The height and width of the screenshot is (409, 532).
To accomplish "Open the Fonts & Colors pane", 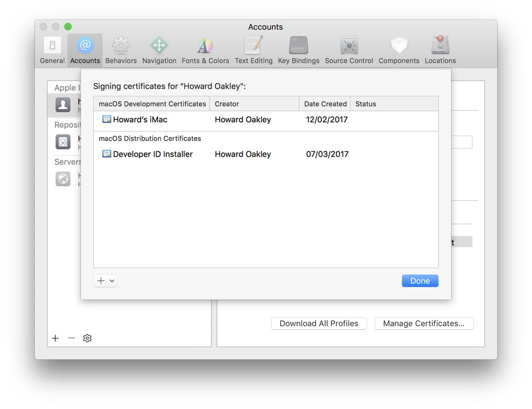I will pos(205,48).
